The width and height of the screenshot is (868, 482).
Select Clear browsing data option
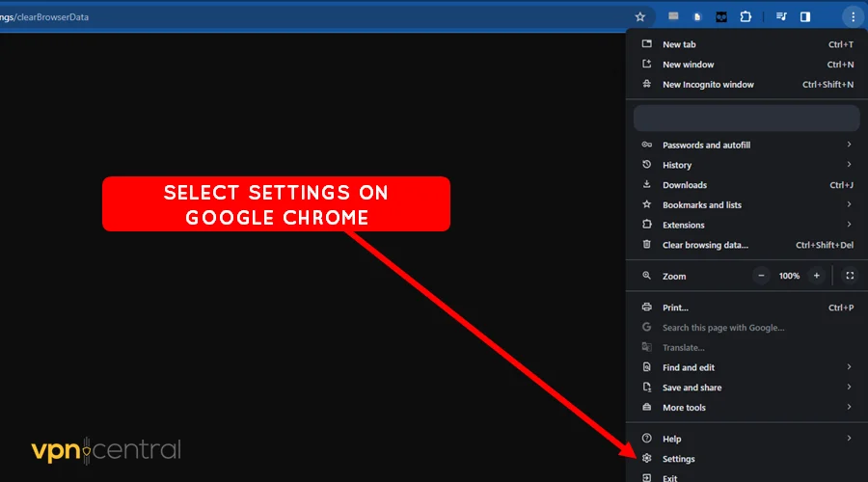click(746, 245)
